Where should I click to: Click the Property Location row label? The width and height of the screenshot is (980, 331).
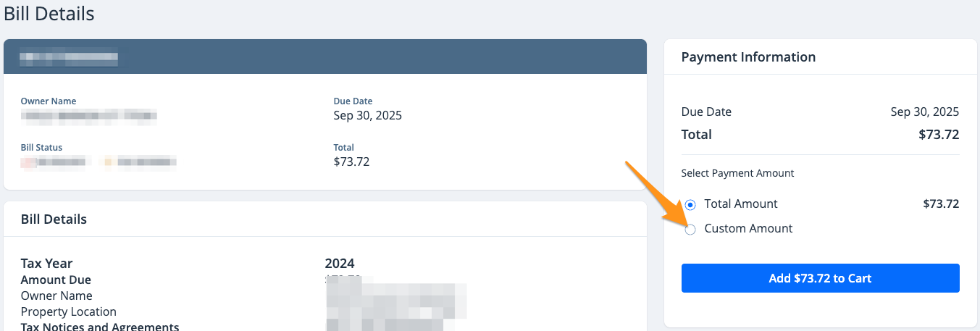[x=68, y=311]
